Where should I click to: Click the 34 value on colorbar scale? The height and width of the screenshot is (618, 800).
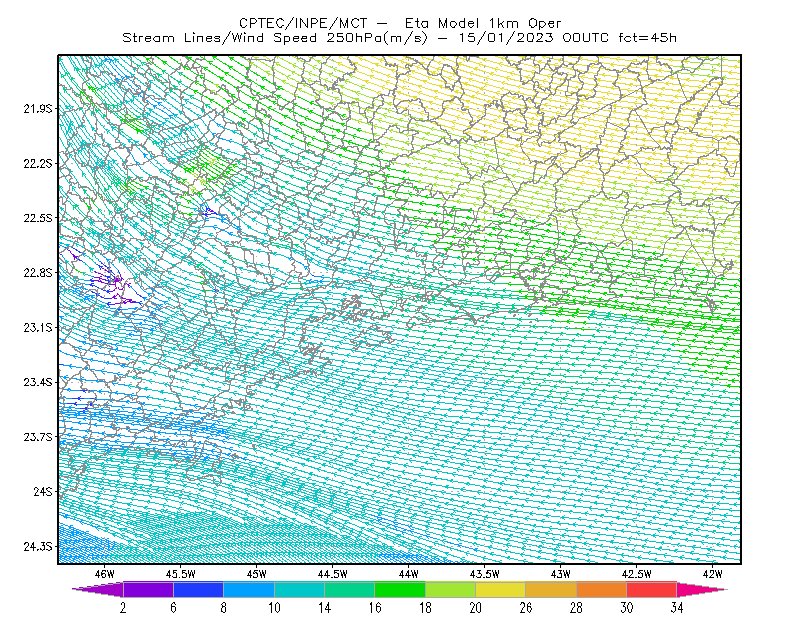point(677,608)
